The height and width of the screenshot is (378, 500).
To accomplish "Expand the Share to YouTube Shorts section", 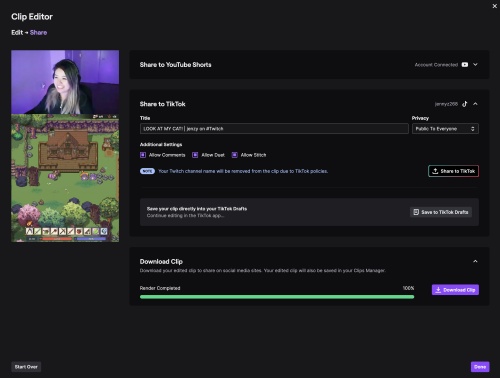I will [475, 65].
